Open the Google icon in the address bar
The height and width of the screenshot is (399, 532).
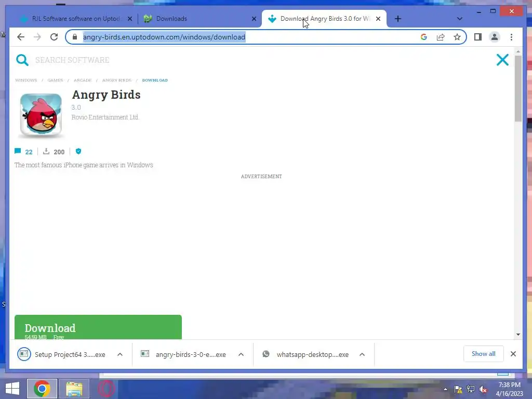(x=424, y=37)
